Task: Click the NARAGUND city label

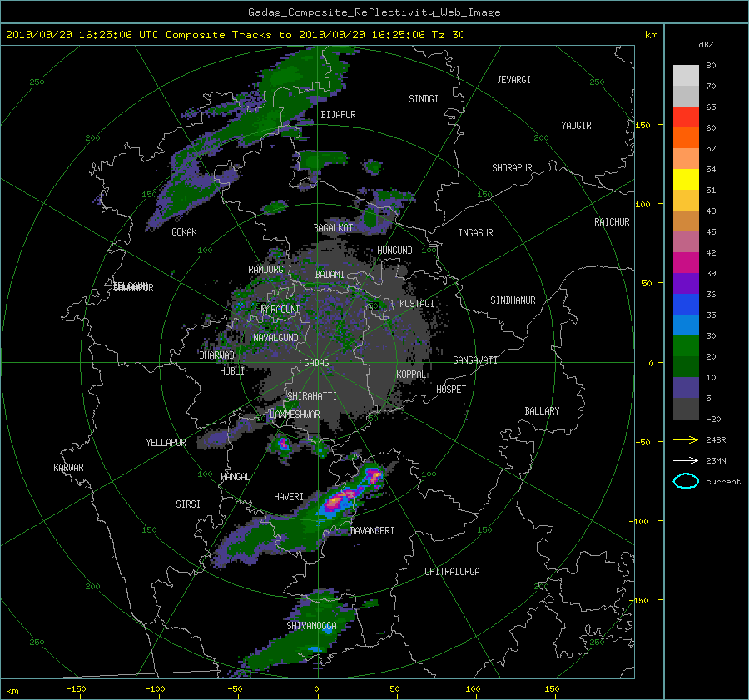Action: pos(281,309)
